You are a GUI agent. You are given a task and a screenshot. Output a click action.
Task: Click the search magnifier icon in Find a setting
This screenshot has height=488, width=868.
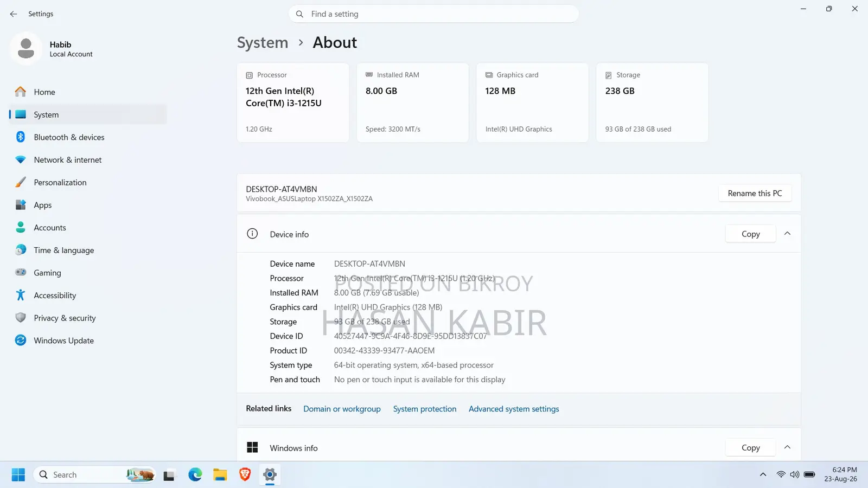299,14
